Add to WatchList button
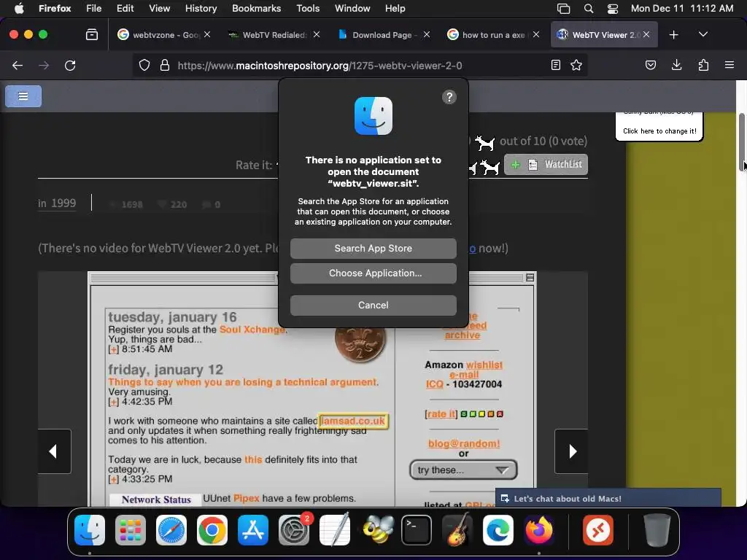The width and height of the screenshot is (747, 560). point(546,165)
